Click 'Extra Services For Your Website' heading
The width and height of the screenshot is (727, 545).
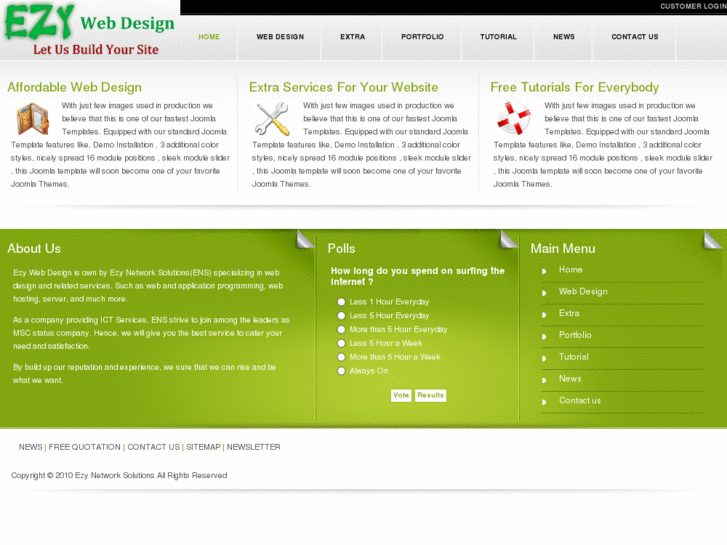pyautogui.click(x=344, y=87)
